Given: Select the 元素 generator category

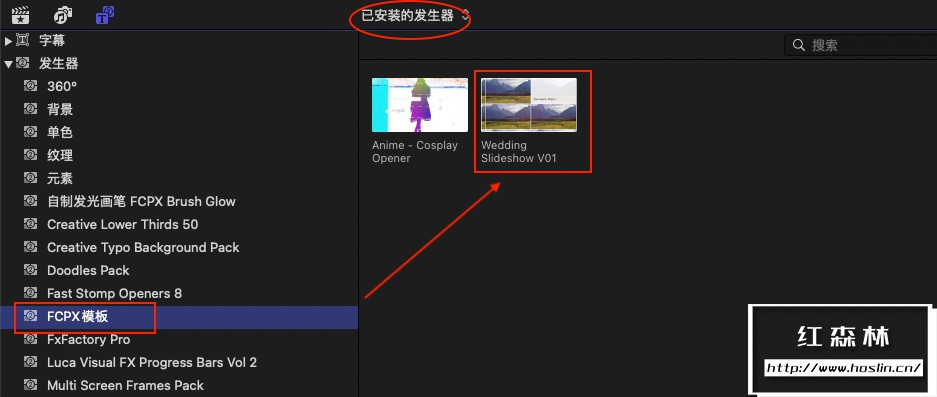Looking at the screenshot, I should 179,178.
